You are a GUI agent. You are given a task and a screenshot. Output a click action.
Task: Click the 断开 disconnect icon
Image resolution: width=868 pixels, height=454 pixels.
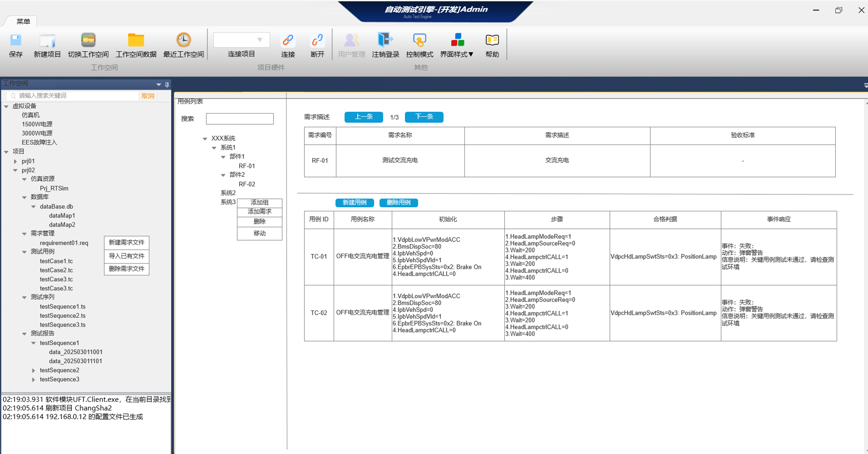tap(317, 41)
